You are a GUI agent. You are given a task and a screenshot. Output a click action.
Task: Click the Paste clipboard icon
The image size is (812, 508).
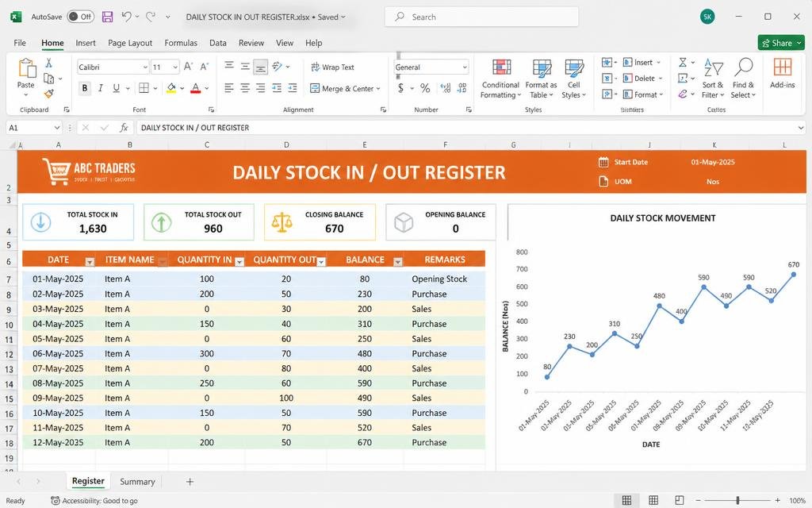point(26,68)
